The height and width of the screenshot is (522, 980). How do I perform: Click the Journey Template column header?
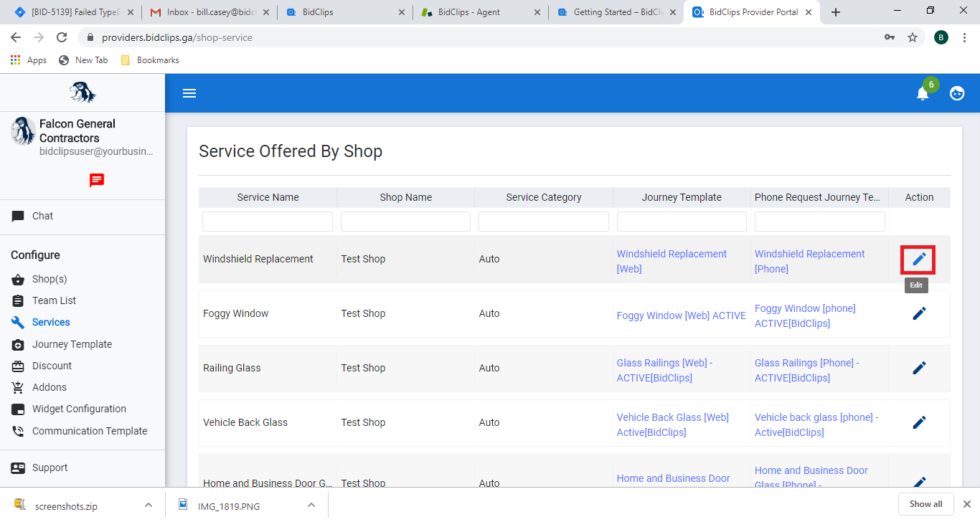click(682, 197)
